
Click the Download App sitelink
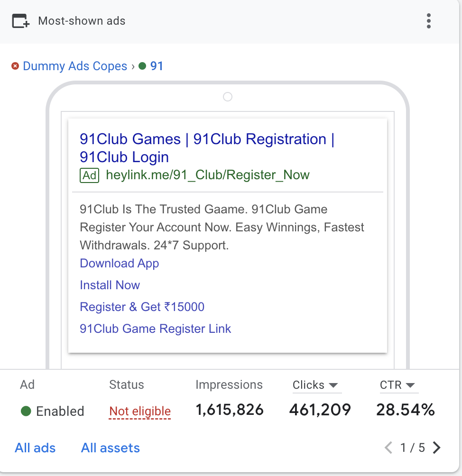click(120, 264)
